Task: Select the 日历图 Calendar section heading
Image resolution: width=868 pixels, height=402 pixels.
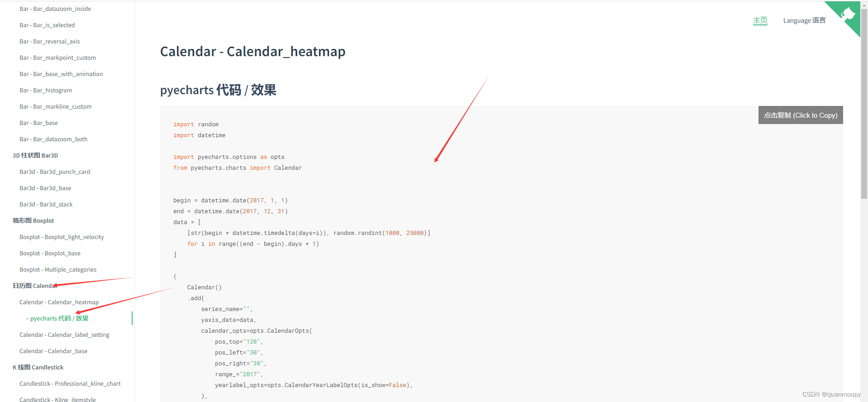Action: (35, 286)
